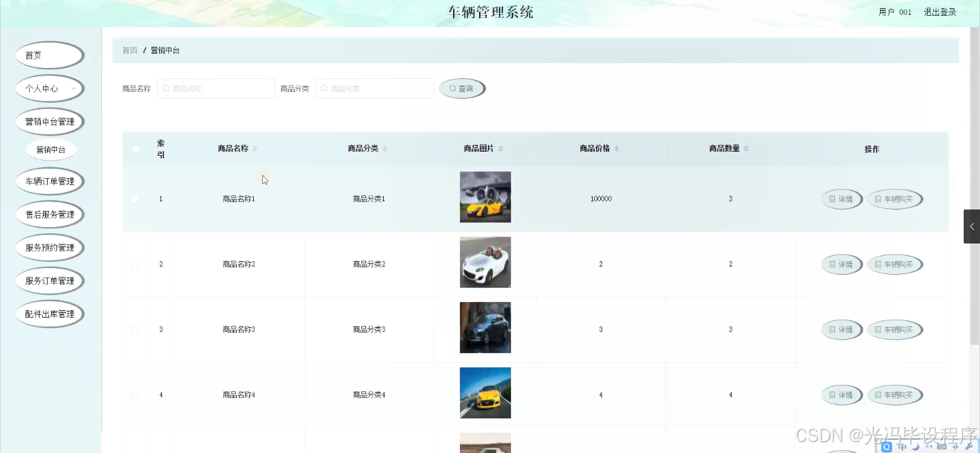Check the checkbox for row 4 商品名称4

click(135, 395)
